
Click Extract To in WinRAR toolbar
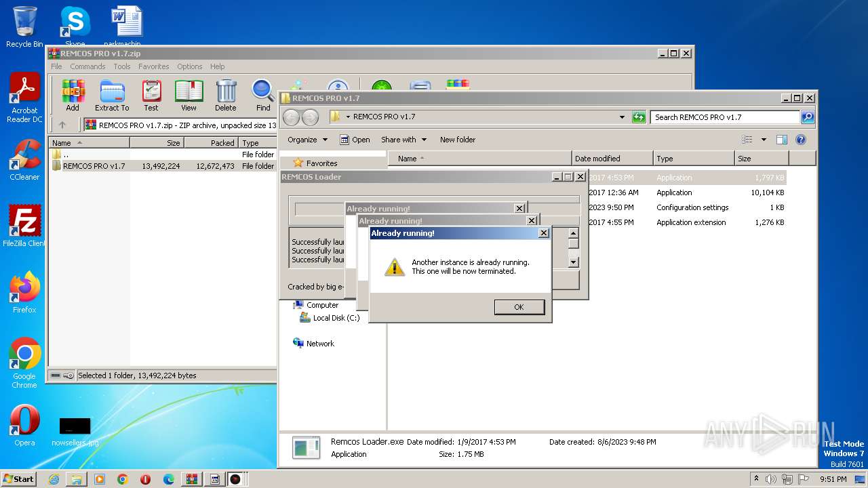click(x=112, y=96)
